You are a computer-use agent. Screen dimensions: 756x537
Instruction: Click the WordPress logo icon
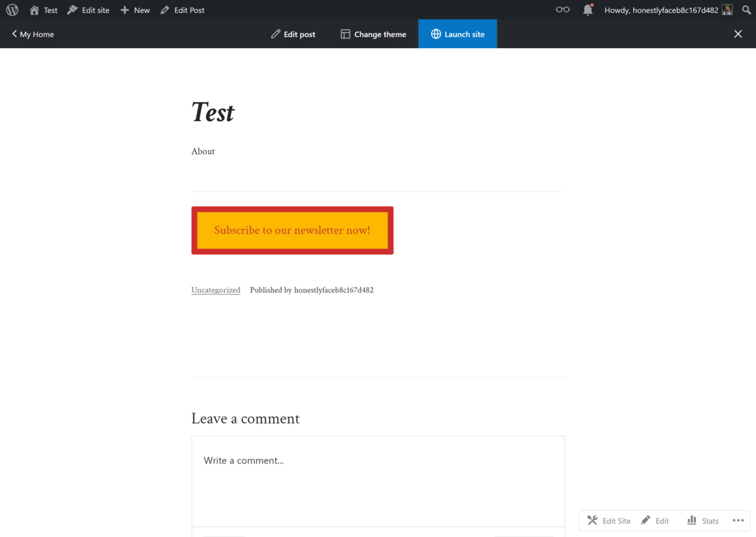click(12, 10)
